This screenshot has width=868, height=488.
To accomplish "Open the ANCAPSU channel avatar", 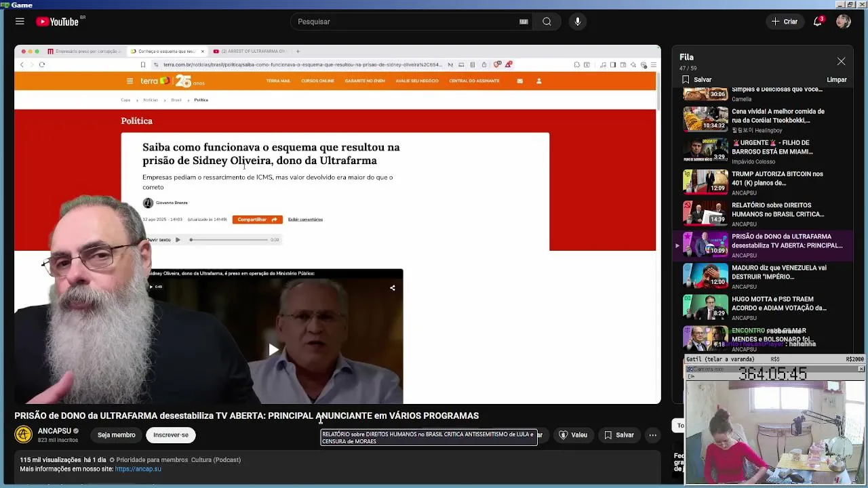I will pyautogui.click(x=24, y=434).
